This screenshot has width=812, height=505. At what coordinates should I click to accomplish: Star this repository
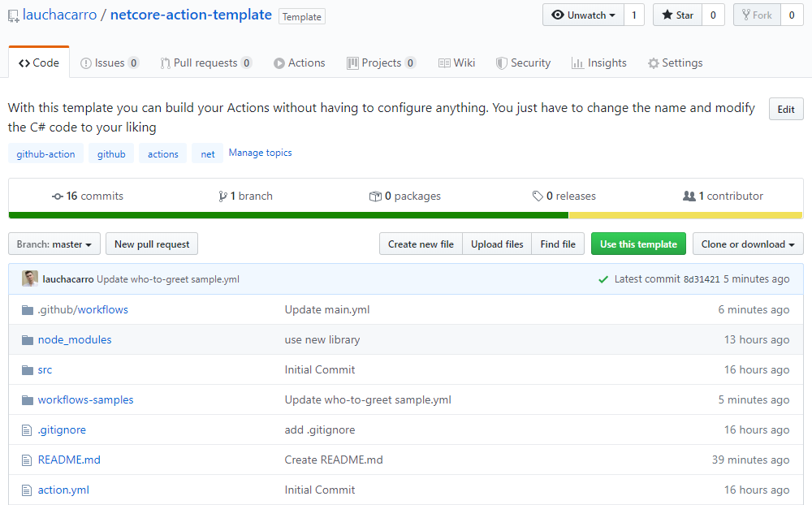tap(677, 15)
